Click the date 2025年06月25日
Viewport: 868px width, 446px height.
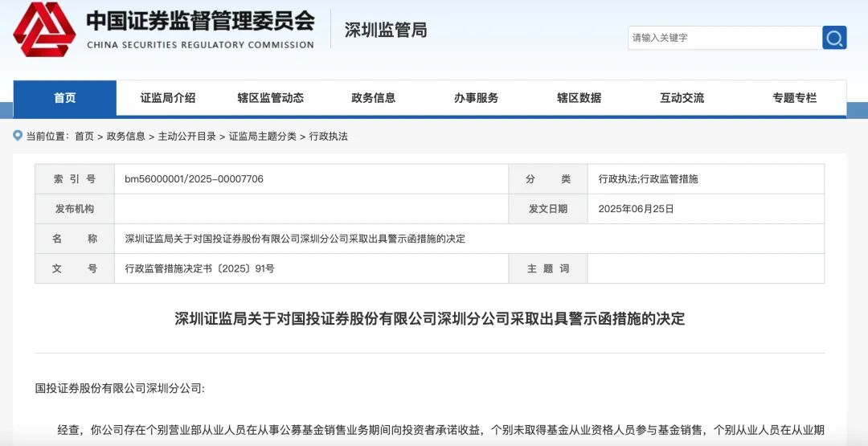(x=636, y=209)
